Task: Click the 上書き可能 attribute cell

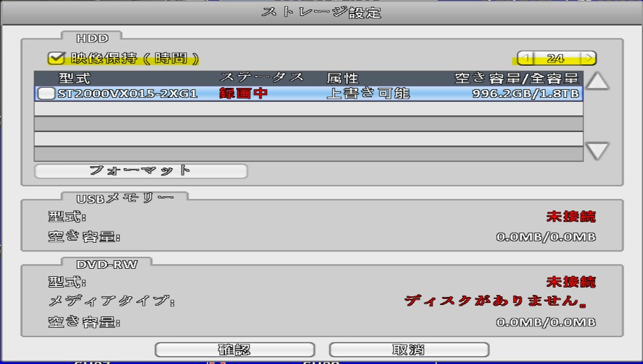Action: [367, 94]
